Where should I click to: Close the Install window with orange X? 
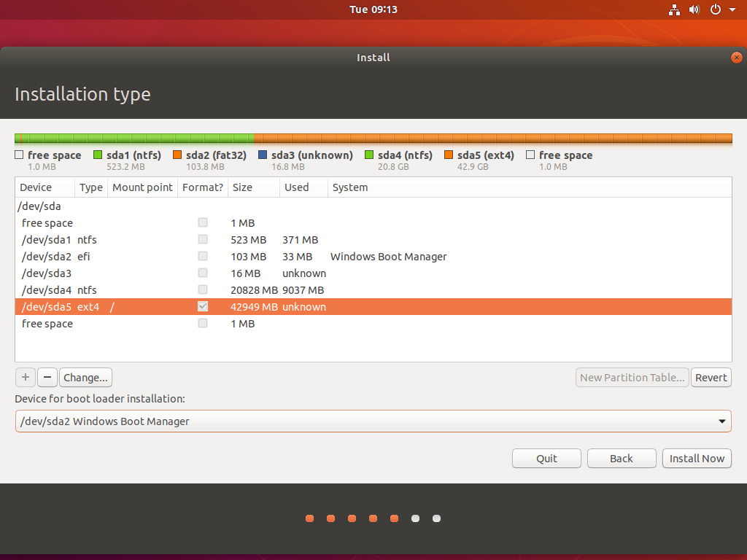coord(737,58)
